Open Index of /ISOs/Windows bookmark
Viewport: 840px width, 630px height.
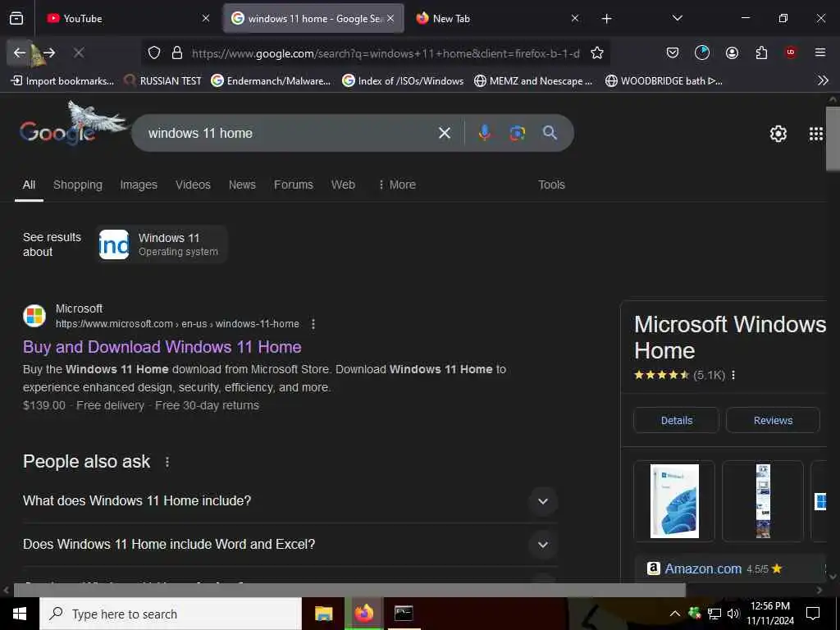click(x=403, y=81)
